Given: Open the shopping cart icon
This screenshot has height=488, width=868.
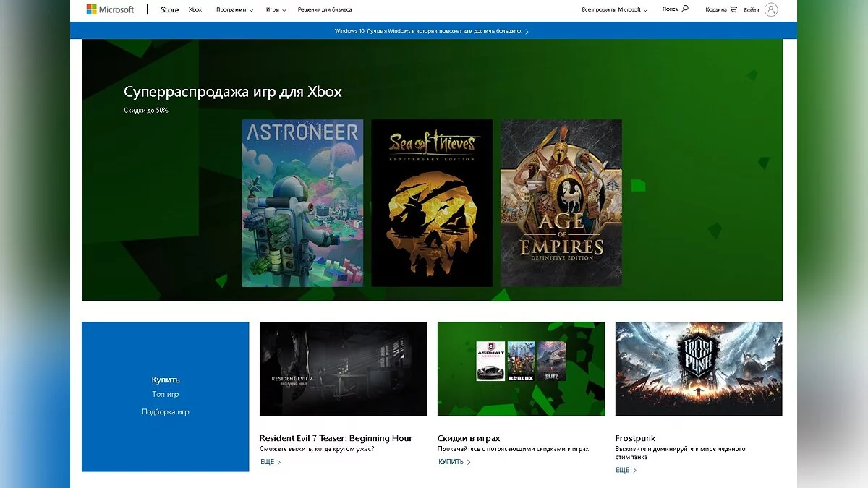Looking at the screenshot, I should (733, 9).
